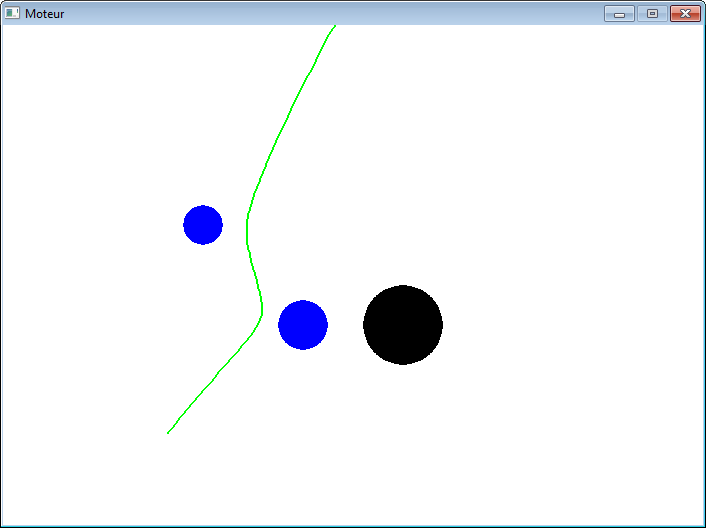The height and width of the screenshot is (528, 706).
Task: Minimize the Moteur window
Action: point(619,14)
